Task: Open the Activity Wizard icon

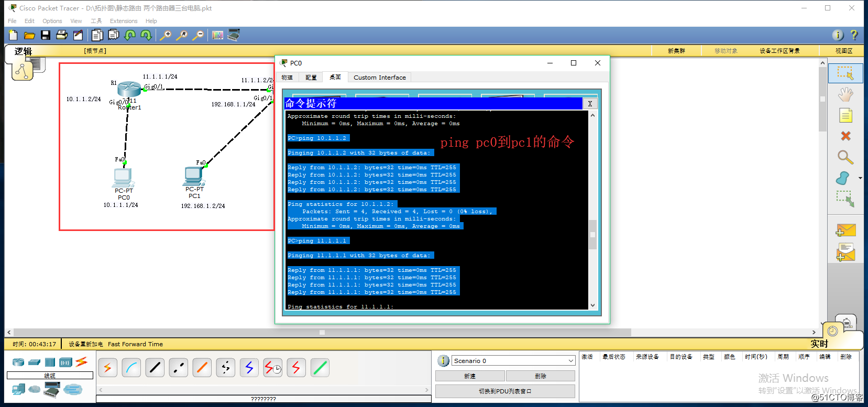Action: [78, 35]
